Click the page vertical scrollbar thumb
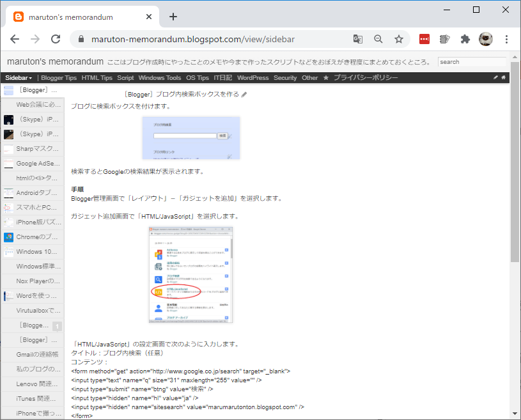 [515, 162]
